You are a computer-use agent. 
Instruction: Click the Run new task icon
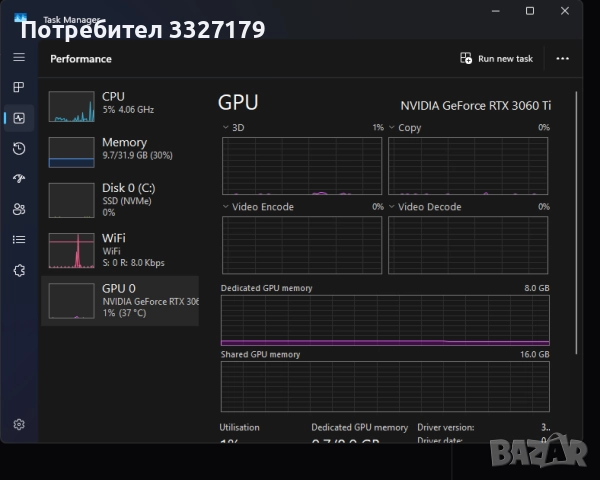pyautogui.click(x=466, y=59)
